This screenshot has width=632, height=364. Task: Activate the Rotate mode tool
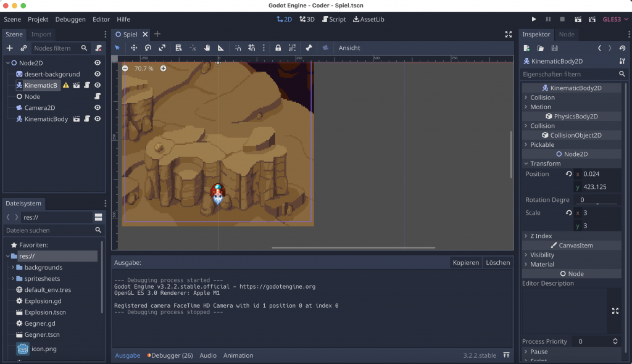[148, 48]
